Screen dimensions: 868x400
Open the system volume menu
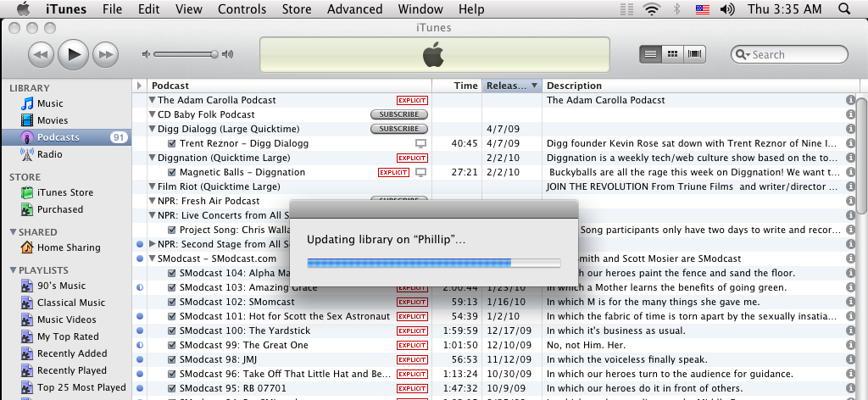(x=726, y=8)
